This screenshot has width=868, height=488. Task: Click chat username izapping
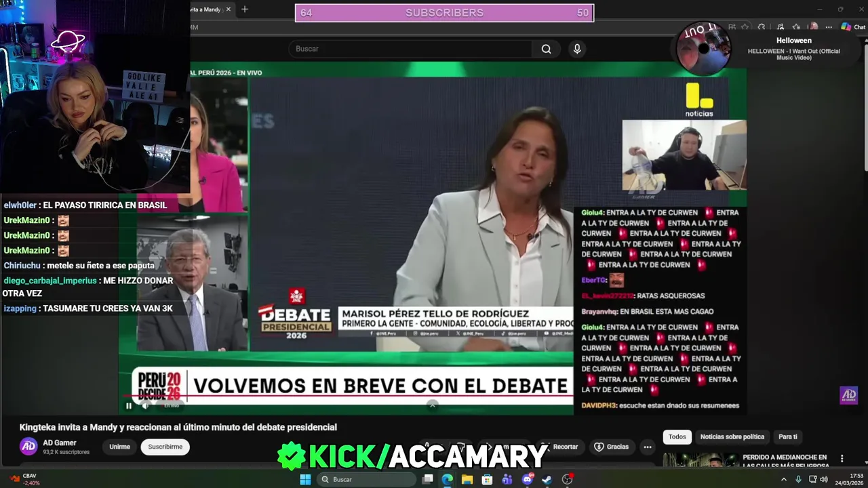tap(20, 308)
